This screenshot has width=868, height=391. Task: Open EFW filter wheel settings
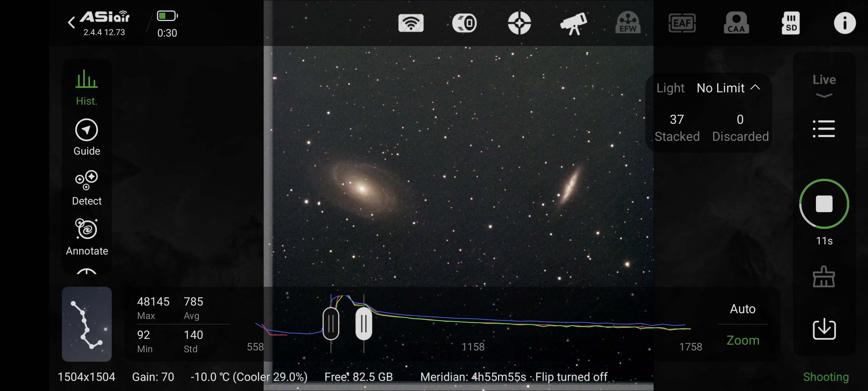click(x=628, y=23)
